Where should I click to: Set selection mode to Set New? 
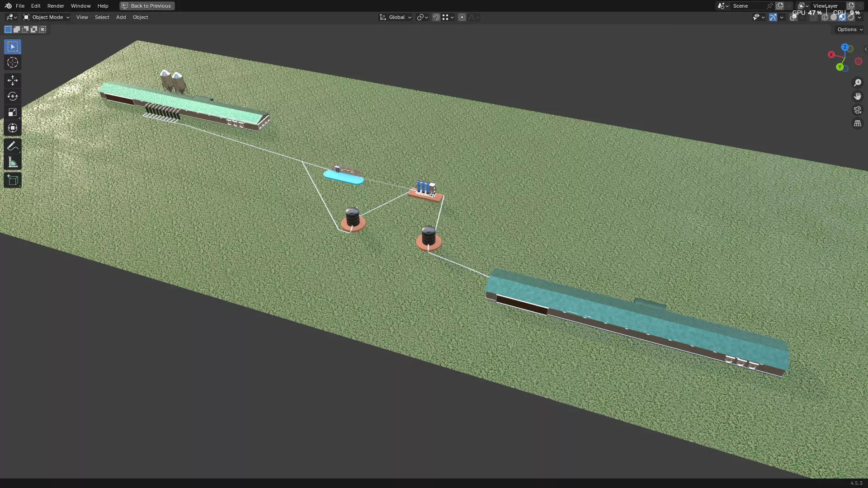(x=8, y=29)
